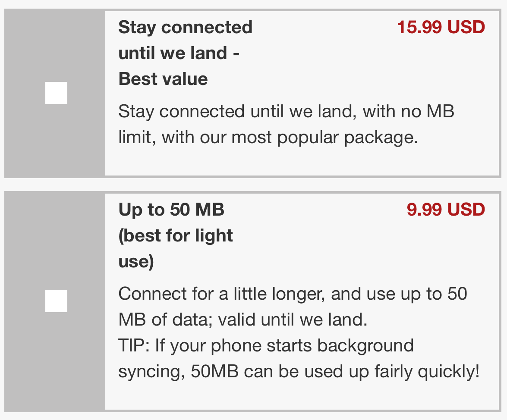The height and width of the screenshot is (420, 507).
Task: Click the "use)" line of the 50 MB title
Action: [136, 261]
